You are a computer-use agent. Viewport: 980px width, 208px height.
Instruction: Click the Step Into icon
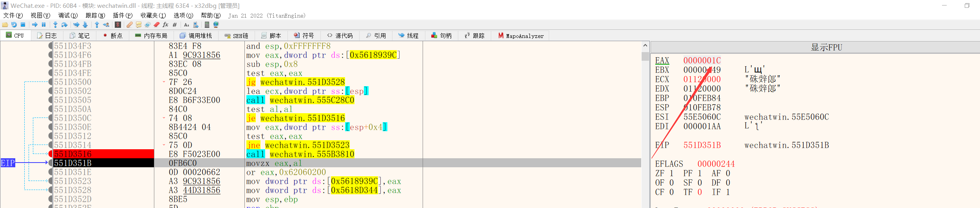(56, 25)
